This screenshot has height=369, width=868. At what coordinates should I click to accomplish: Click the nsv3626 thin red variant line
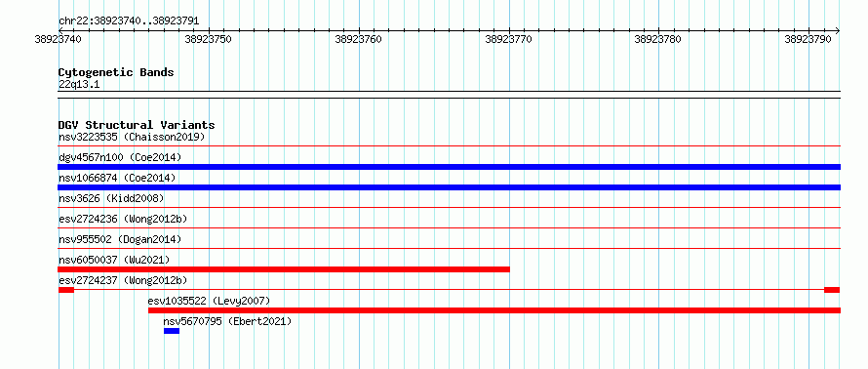click(449, 208)
